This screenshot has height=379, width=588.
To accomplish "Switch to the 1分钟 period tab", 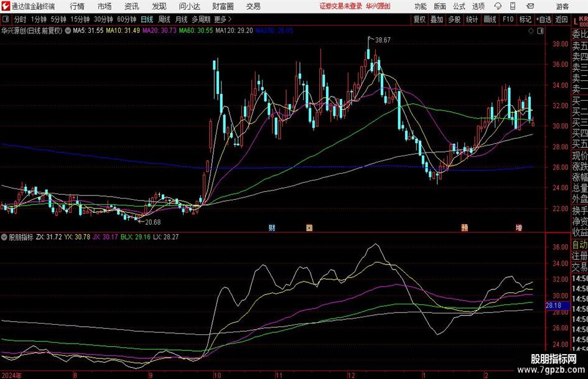I will click(x=39, y=19).
